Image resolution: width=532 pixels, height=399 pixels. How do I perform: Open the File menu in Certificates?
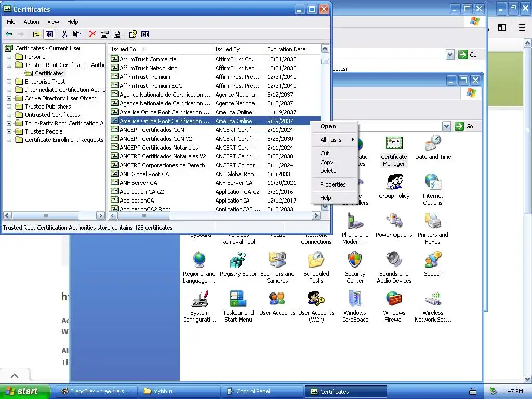pos(11,22)
